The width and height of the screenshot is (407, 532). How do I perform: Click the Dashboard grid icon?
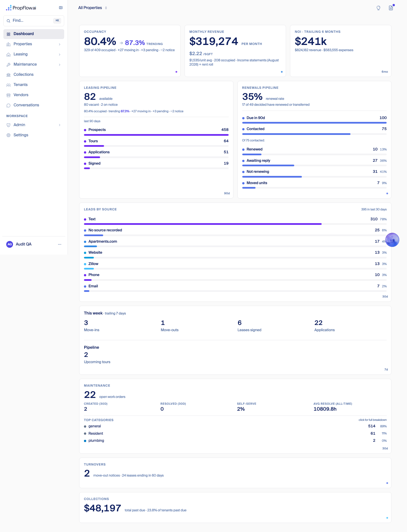pyautogui.click(x=8, y=34)
